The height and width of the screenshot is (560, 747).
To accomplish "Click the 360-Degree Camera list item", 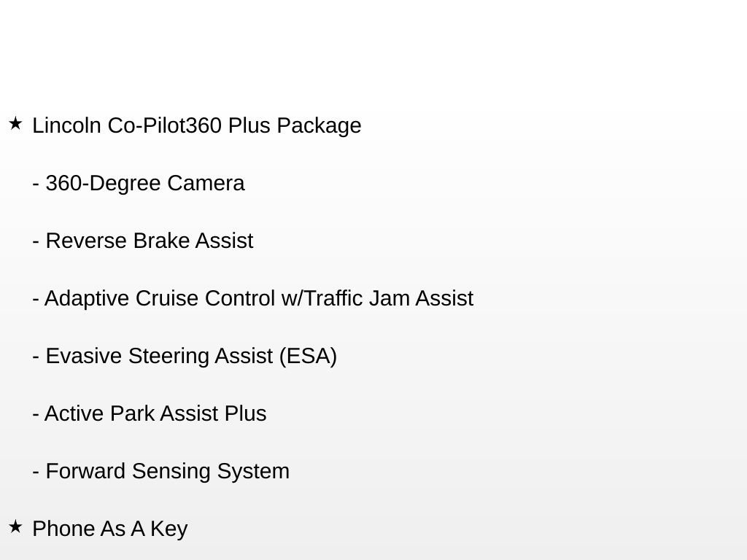I will tap(139, 183).
